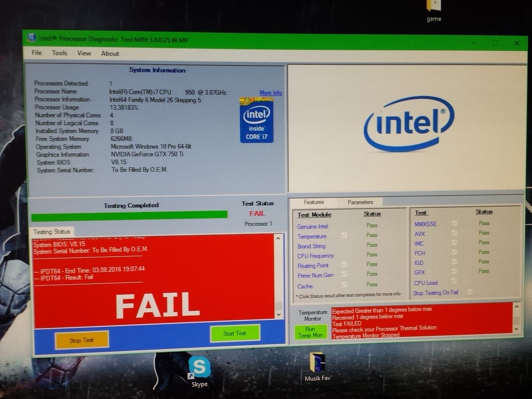Click the PCH Pass status result
The width and height of the screenshot is (532, 399).
[x=484, y=252]
